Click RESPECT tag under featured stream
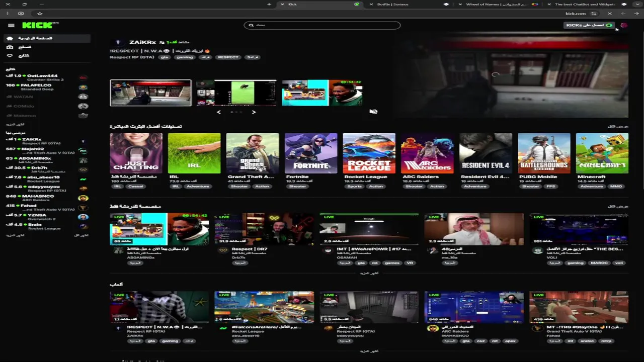Screen dimensions: 644x362 coord(228,57)
